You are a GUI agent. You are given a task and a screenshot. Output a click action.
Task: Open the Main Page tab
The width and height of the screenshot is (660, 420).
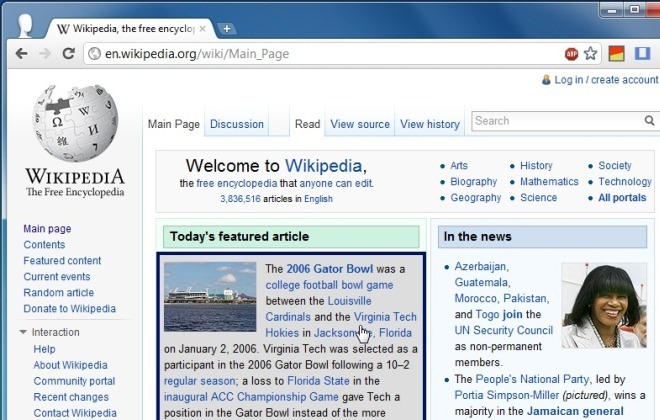[x=174, y=124]
